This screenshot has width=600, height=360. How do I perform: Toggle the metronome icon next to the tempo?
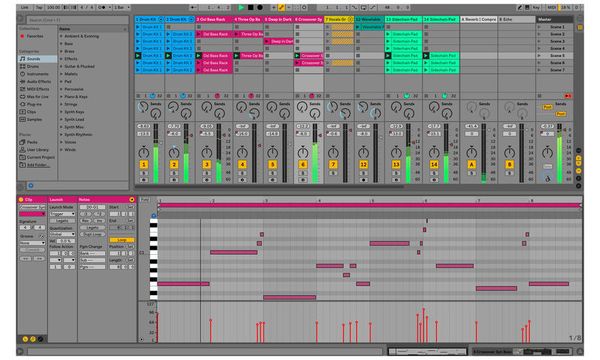pyautogui.click(x=102, y=7)
